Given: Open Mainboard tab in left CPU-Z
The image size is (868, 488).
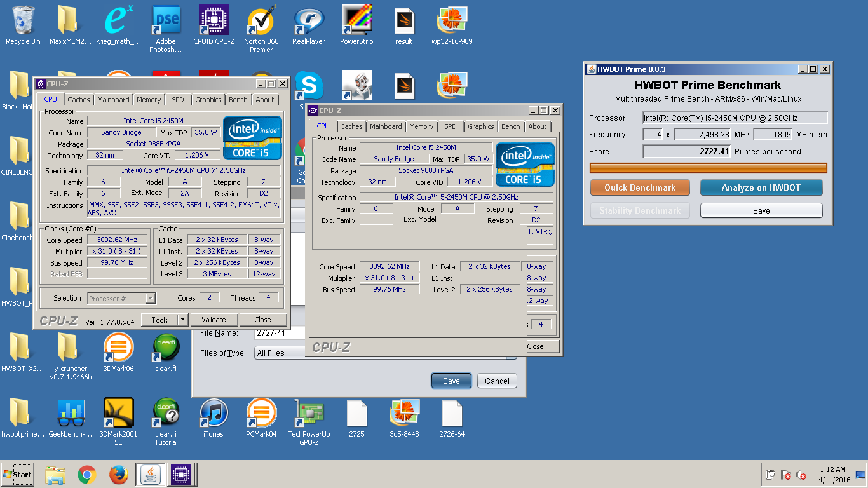Looking at the screenshot, I should tap(113, 100).
